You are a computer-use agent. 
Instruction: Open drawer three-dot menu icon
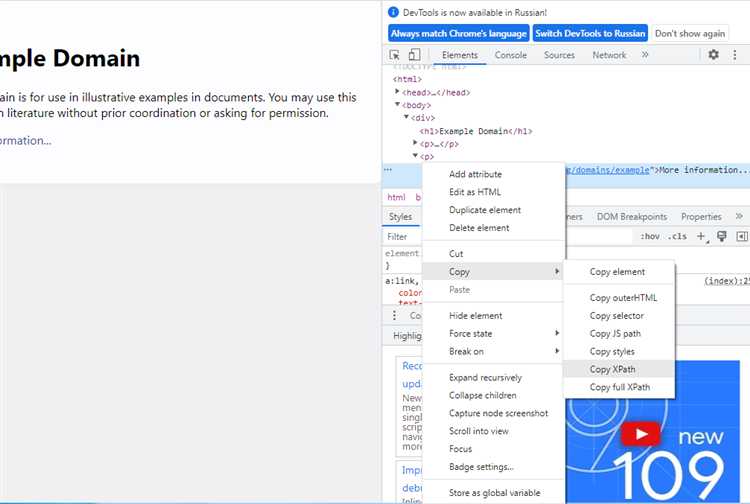coord(394,315)
